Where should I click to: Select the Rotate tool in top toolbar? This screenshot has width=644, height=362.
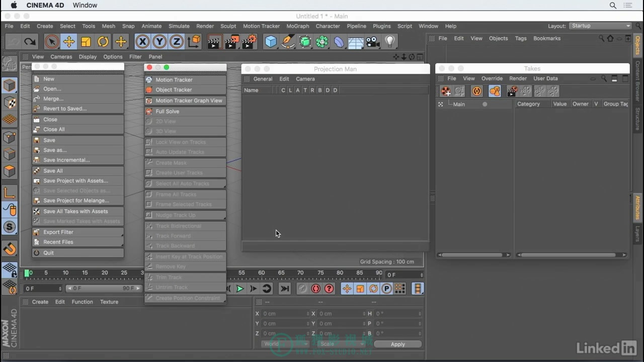pyautogui.click(x=103, y=42)
